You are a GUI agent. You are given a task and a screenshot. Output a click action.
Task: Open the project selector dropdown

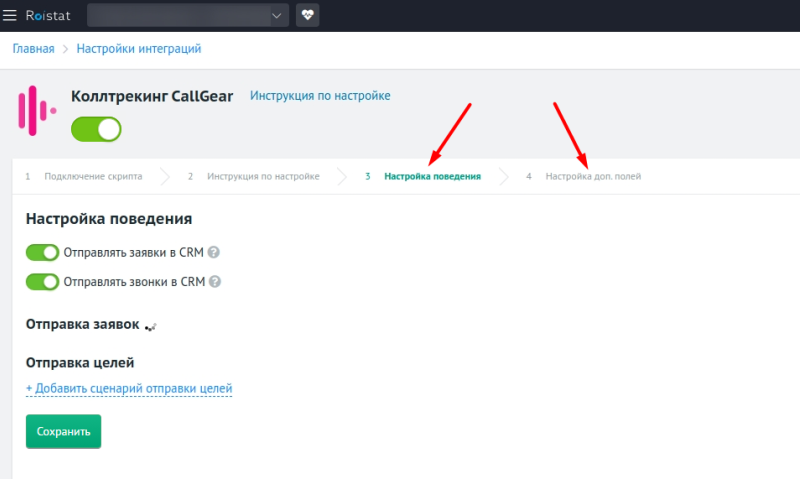[x=188, y=15]
